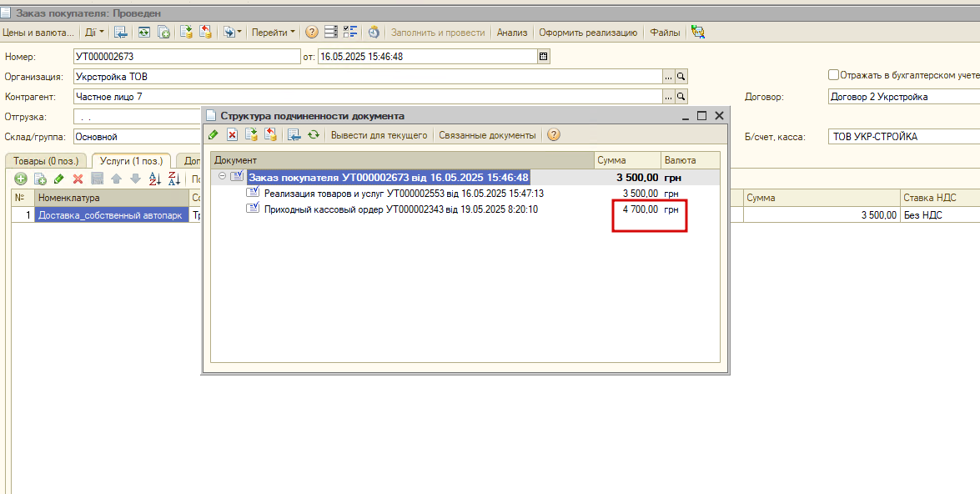Click the magnifier beside Организация field
Image resolution: width=980 pixels, height=494 pixels.
(x=681, y=76)
